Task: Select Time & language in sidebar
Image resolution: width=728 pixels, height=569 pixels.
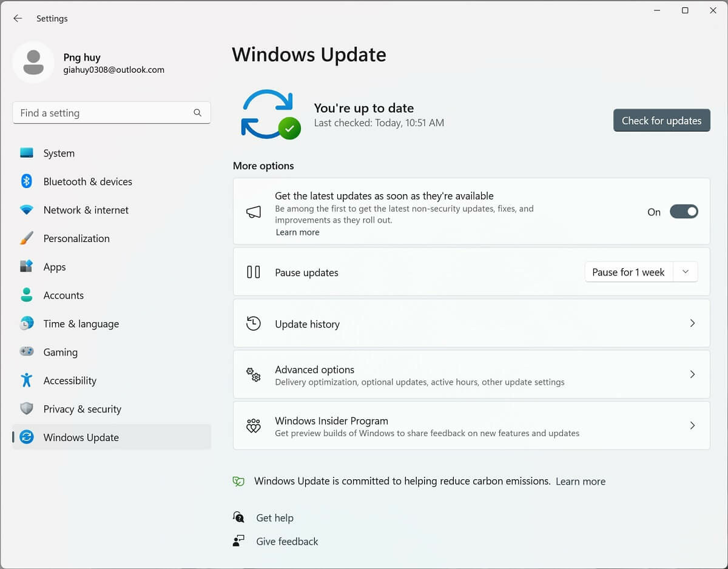Action: pyautogui.click(x=81, y=324)
